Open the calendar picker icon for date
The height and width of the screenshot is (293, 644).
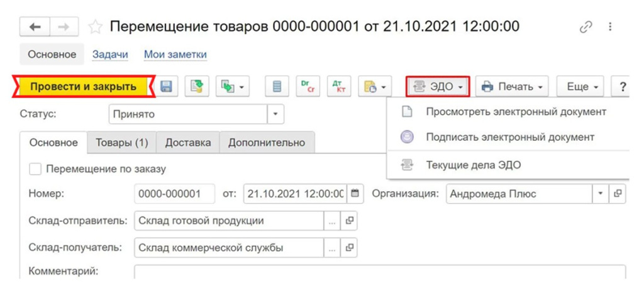(355, 194)
